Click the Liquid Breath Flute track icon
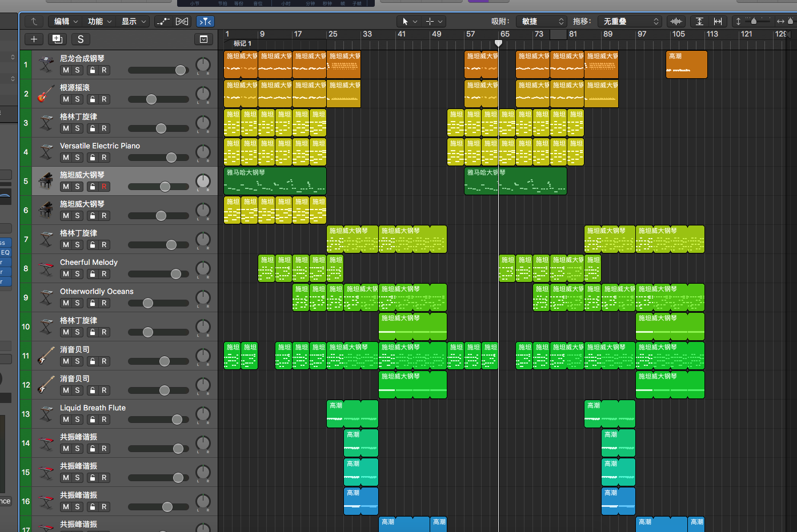 [x=46, y=413]
